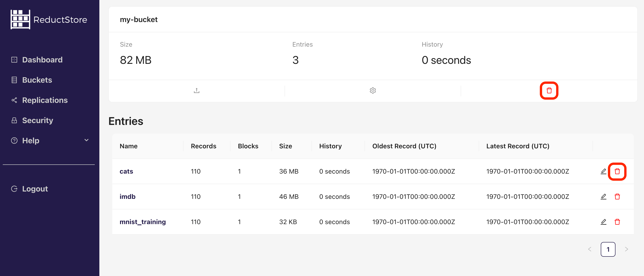644x276 pixels.
Task: Delete the my-bucket bucket via trash icon
Action: click(x=549, y=91)
